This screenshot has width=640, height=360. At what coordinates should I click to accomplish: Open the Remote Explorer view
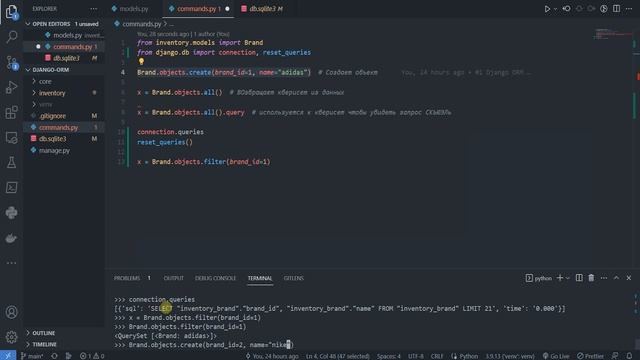tap(11, 138)
